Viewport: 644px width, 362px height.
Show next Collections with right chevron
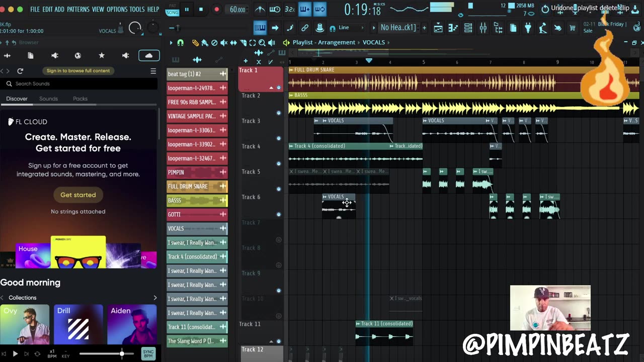155,298
